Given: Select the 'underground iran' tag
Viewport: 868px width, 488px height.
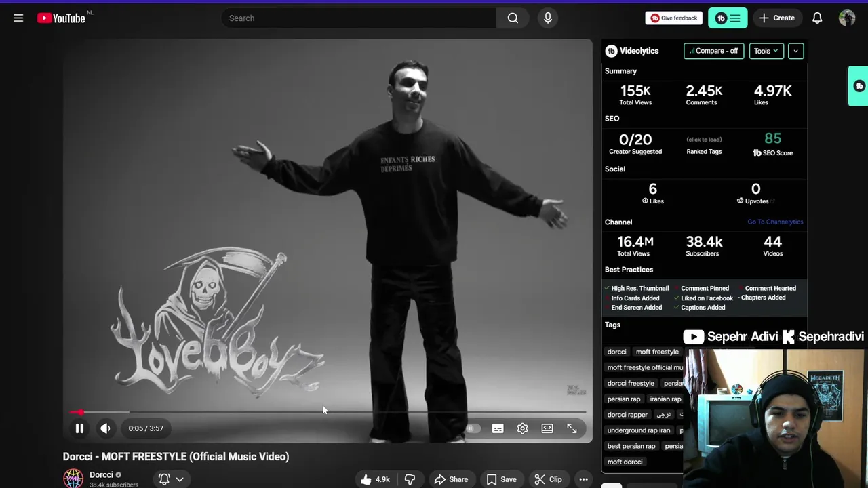Looking at the screenshot, I should pyautogui.click(x=639, y=430).
